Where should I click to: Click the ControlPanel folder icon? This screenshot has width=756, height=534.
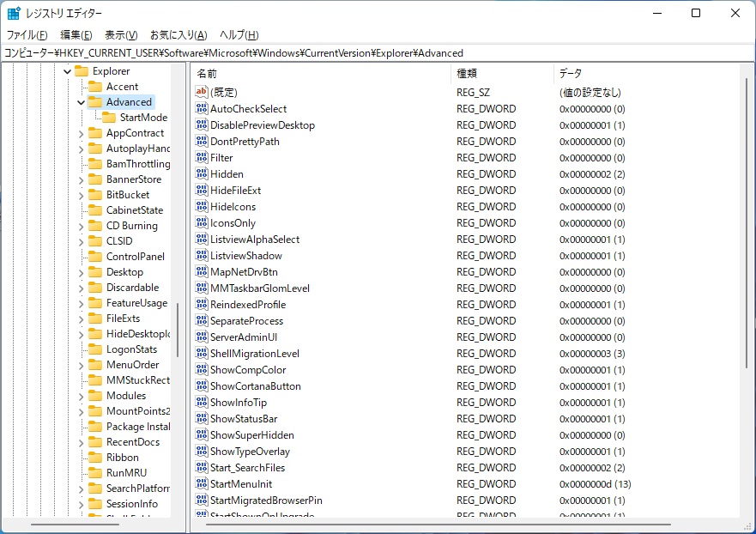click(95, 256)
